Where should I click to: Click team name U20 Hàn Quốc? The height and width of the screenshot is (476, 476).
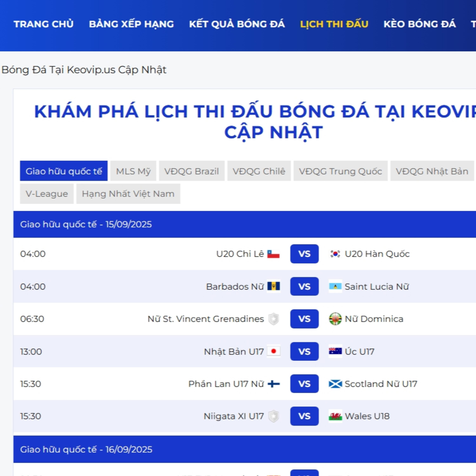377,254
